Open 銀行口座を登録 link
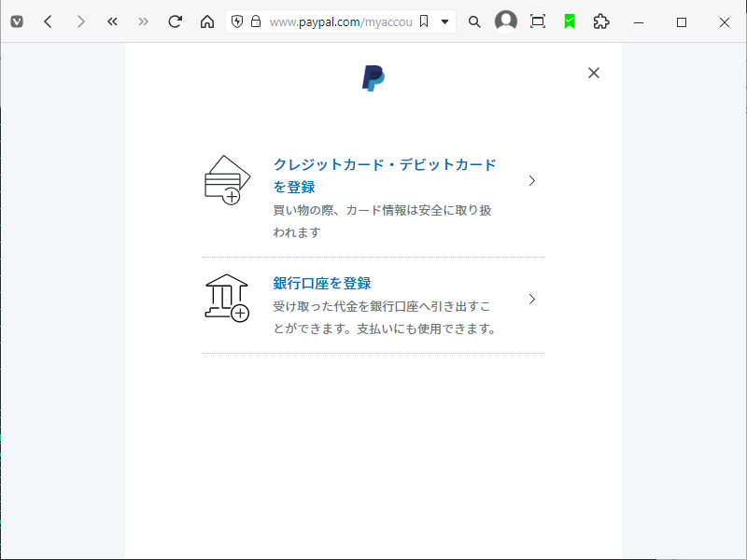 tap(322, 284)
